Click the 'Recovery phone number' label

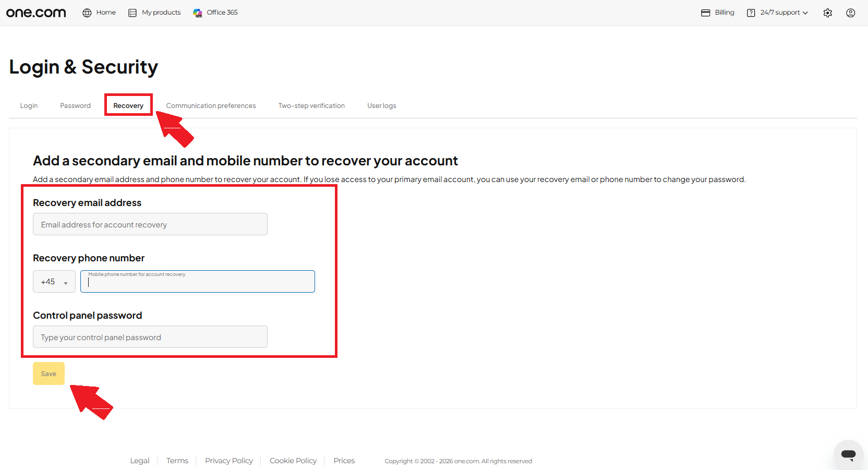[x=89, y=258]
